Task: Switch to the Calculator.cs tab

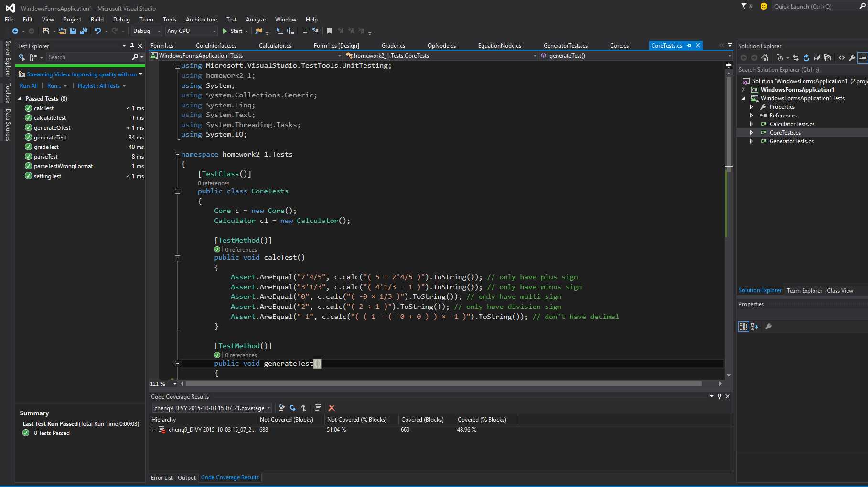Action: click(275, 46)
